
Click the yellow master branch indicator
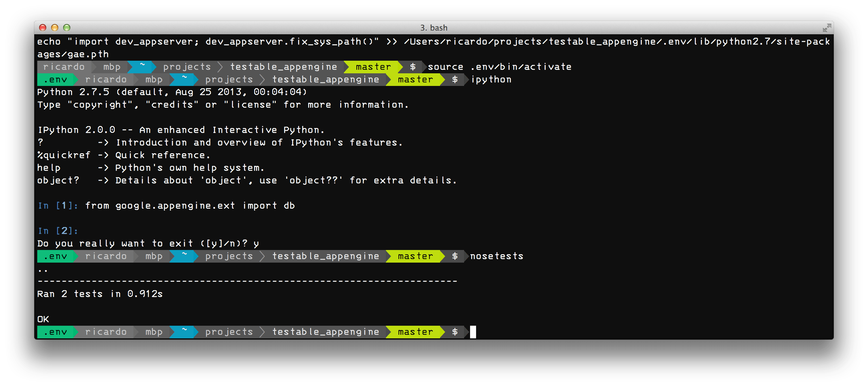[415, 332]
